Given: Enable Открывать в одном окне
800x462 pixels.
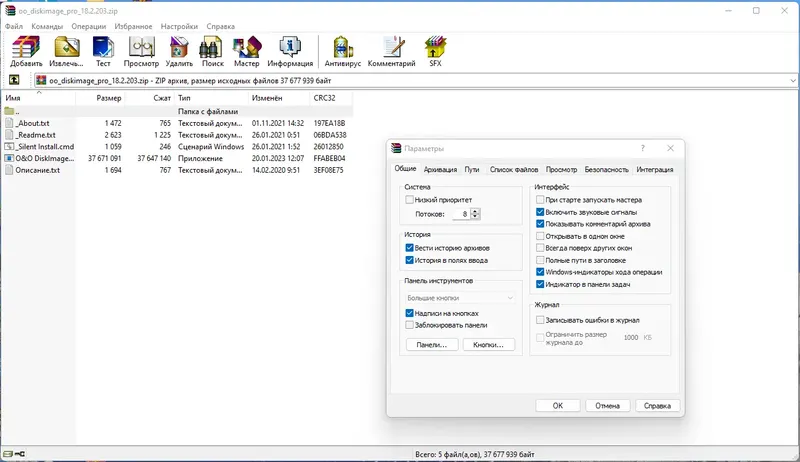Looking at the screenshot, I should pos(540,236).
